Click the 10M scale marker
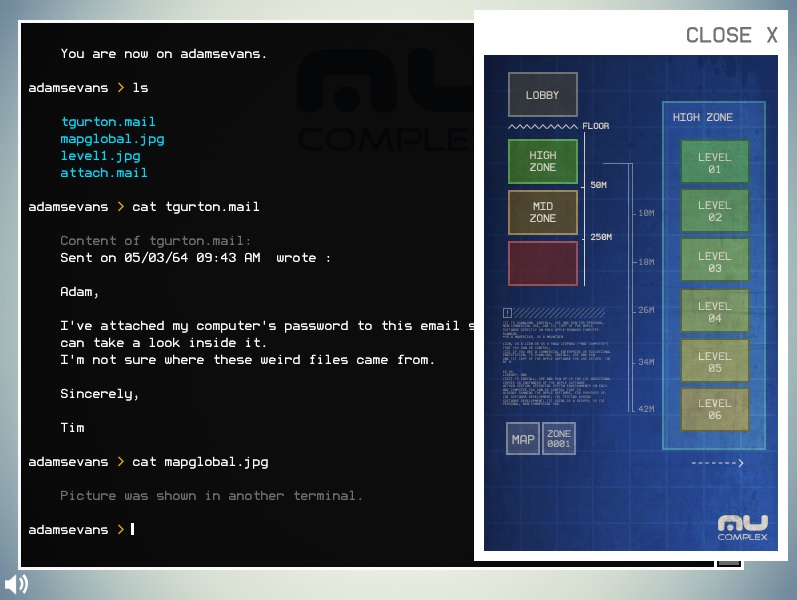The width and height of the screenshot is (797, 600). pyautogui.click(x=646, y=213)
